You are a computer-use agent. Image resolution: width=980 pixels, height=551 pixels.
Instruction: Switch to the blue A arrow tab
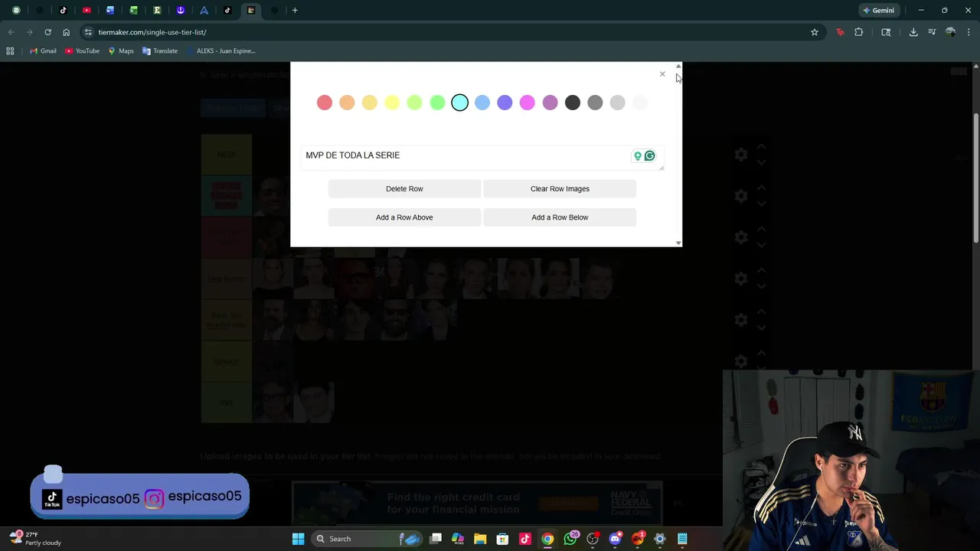[x=204, y=11]
